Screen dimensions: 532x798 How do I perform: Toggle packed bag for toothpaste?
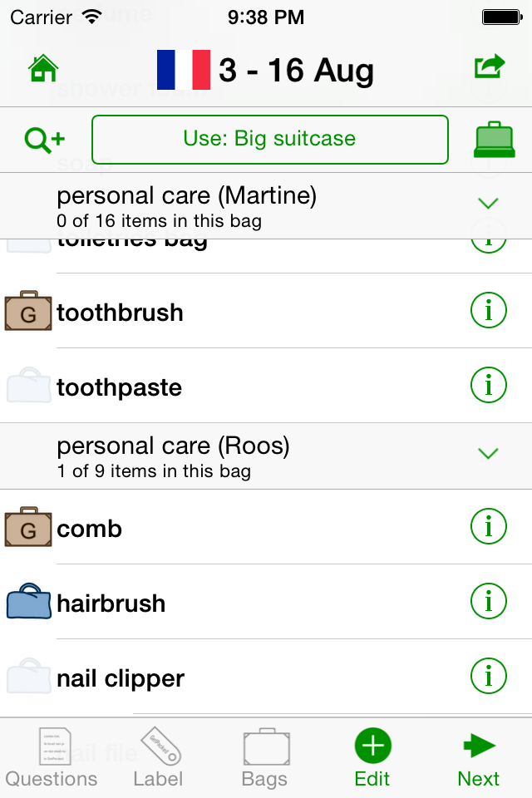(x=28, y=387)
